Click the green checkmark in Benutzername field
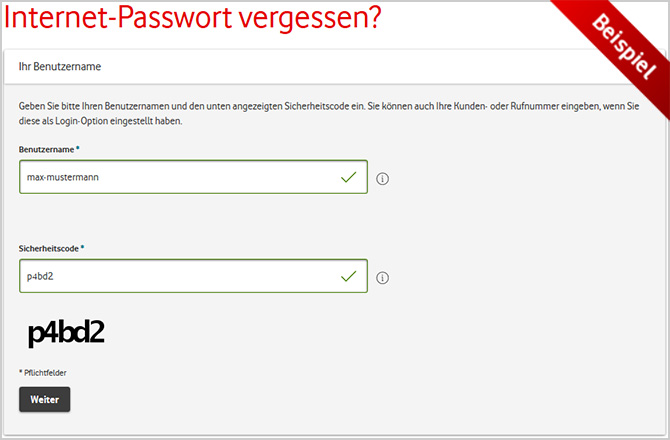Screen dimensions: 670x440 point(348,177)
